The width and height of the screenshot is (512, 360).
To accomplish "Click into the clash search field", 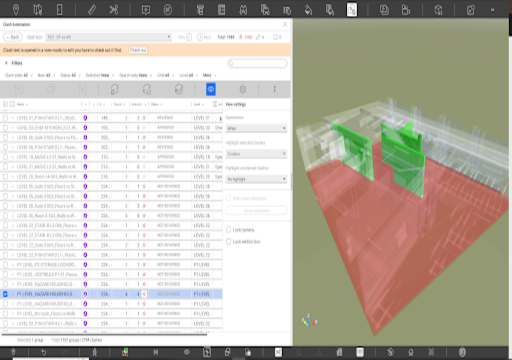I will [257, 63].
